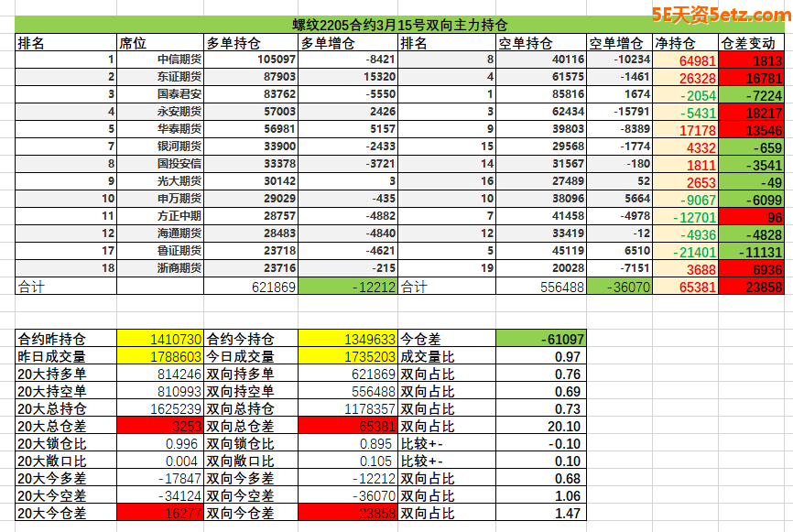Click the red cell showing 16781

(x=751, y=78)
